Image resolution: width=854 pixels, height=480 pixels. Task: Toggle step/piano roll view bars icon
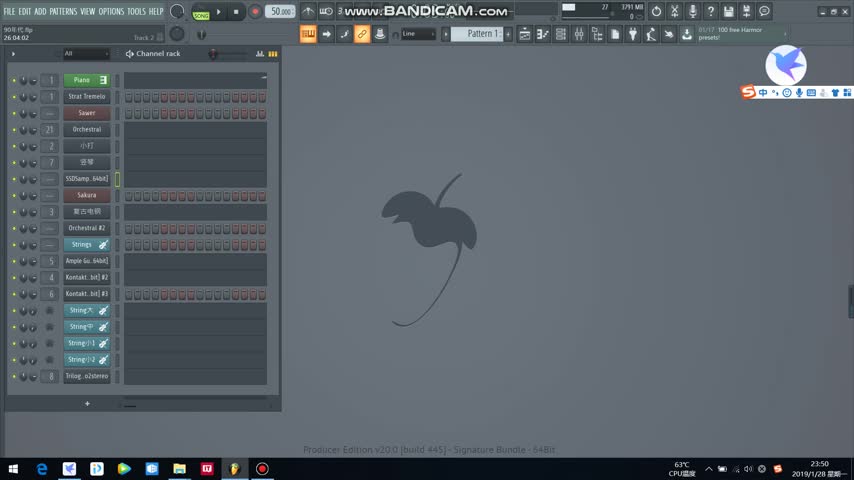[x=273, y=53]
